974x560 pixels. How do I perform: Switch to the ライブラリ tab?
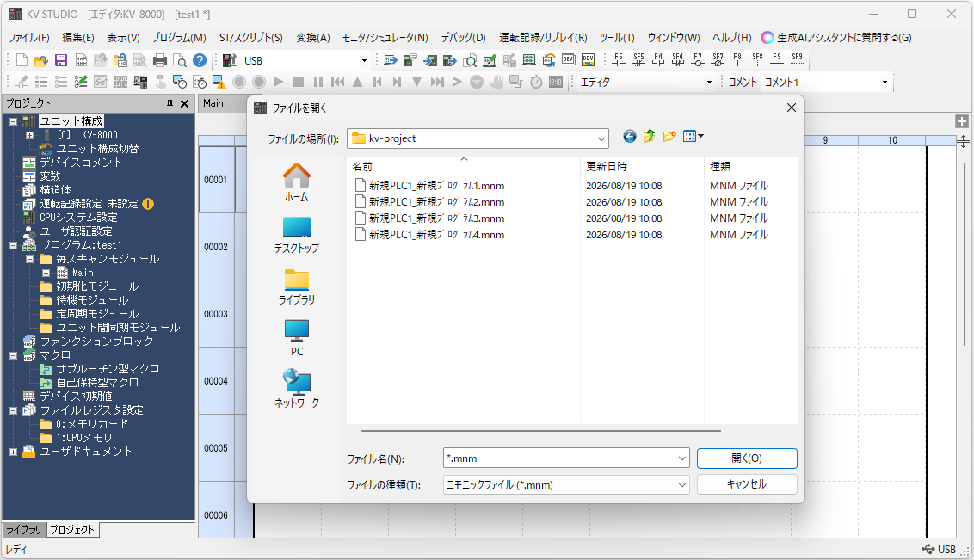(x=23, y=530)
